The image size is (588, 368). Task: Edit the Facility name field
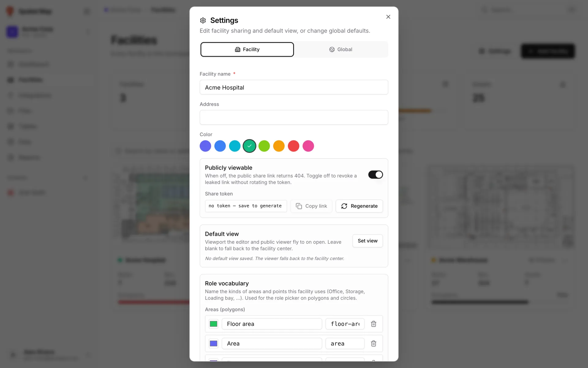coord(294,87)
